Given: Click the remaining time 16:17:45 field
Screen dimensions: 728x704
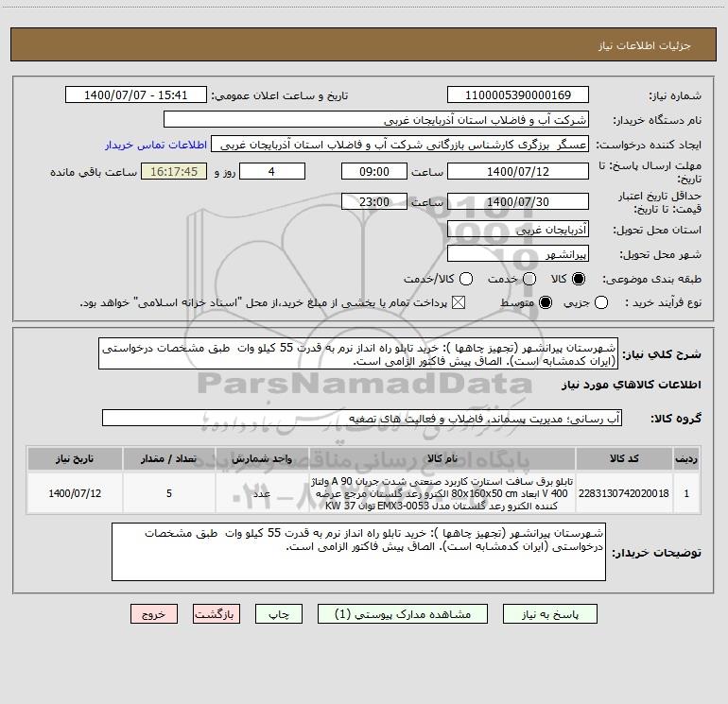Looking at the screenshot, I should [174, 171].
